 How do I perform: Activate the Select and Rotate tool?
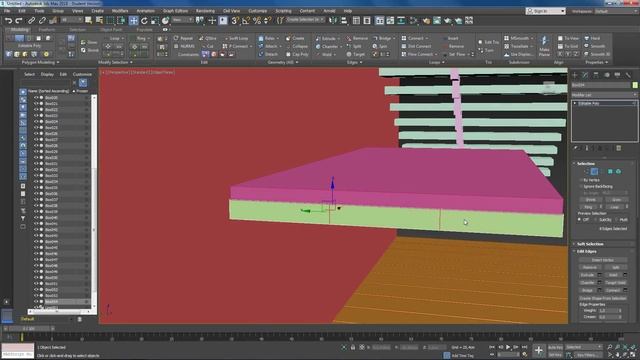click(x=144, y=20)
